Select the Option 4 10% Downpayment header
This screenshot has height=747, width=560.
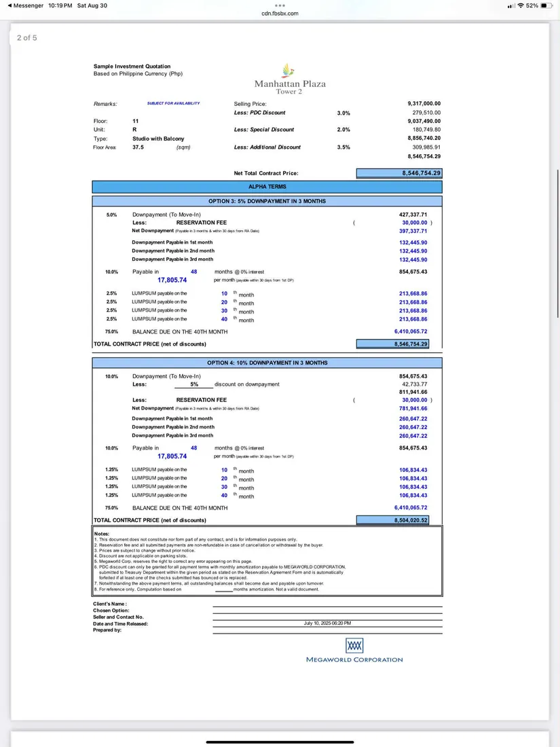(267, 363)
